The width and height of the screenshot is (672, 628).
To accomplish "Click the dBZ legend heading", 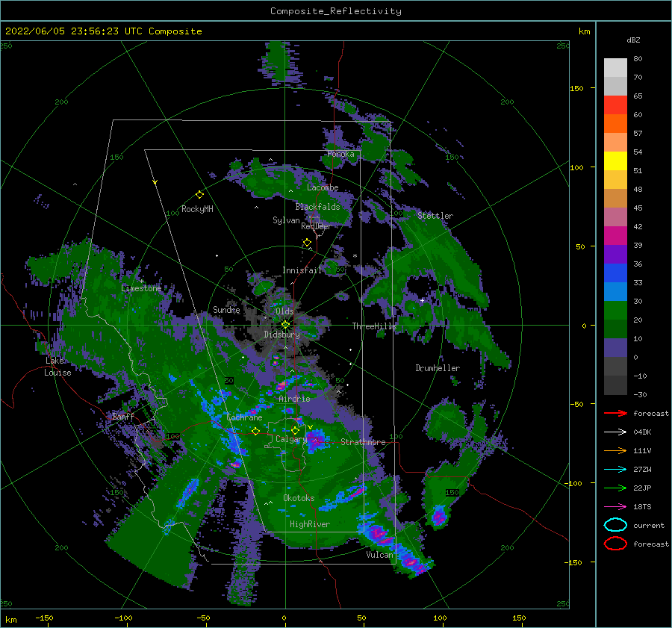I will coord(633,40).
